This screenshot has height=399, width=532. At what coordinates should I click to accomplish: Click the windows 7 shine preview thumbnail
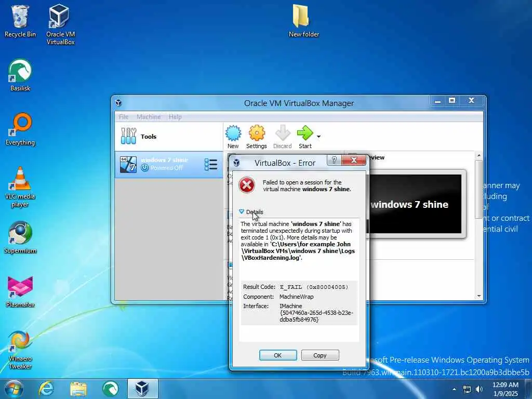(415, 204)
